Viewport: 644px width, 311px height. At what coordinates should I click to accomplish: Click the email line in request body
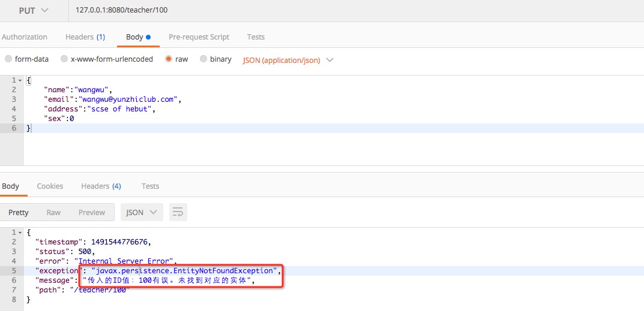112,99
